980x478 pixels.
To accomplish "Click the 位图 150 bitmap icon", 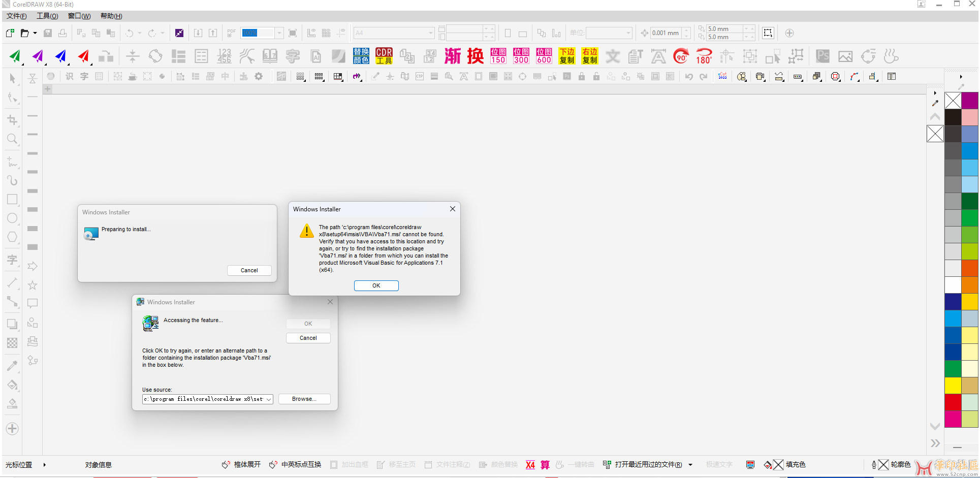I will click(498, 56).
